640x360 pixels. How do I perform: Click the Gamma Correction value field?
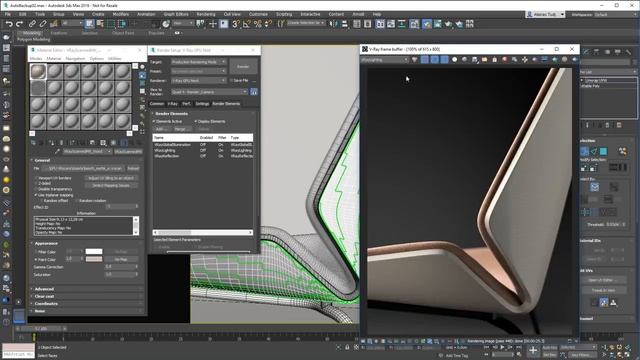[x=122, y=267]
